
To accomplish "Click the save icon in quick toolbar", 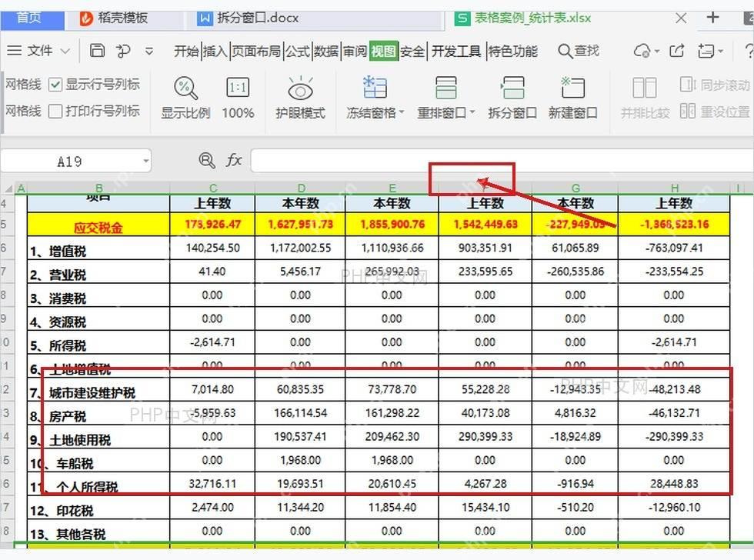I will (x=97, y=51).
